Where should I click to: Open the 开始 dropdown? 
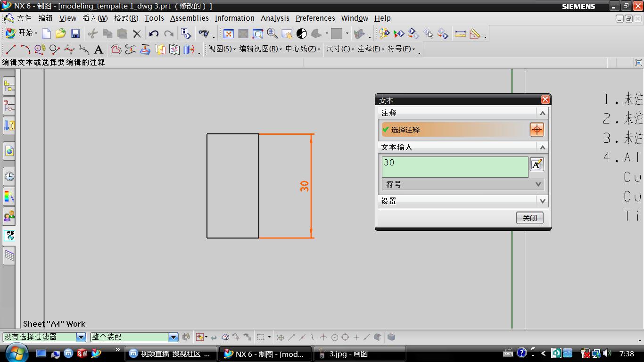click(22, 33)
